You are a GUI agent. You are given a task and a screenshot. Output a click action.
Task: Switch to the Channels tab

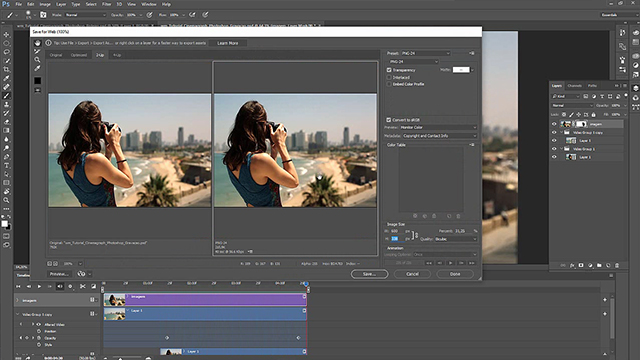click(x=574, y=86)
